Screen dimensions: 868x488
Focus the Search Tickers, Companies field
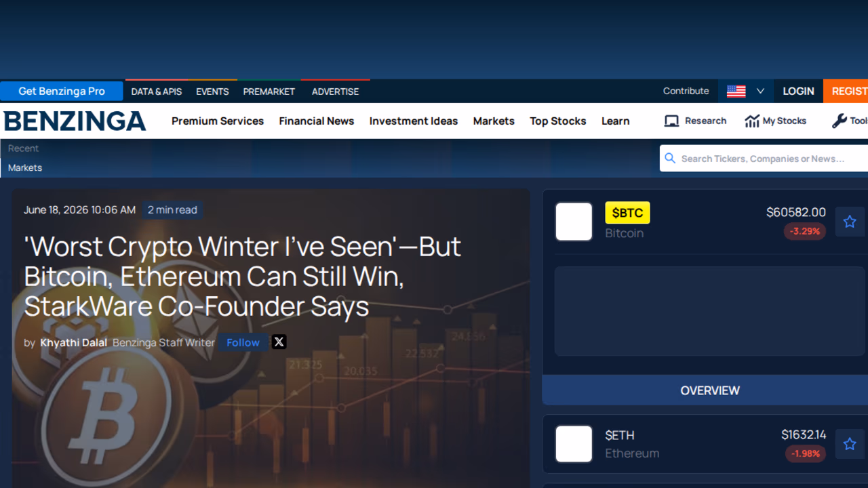(x=764, y=158)
